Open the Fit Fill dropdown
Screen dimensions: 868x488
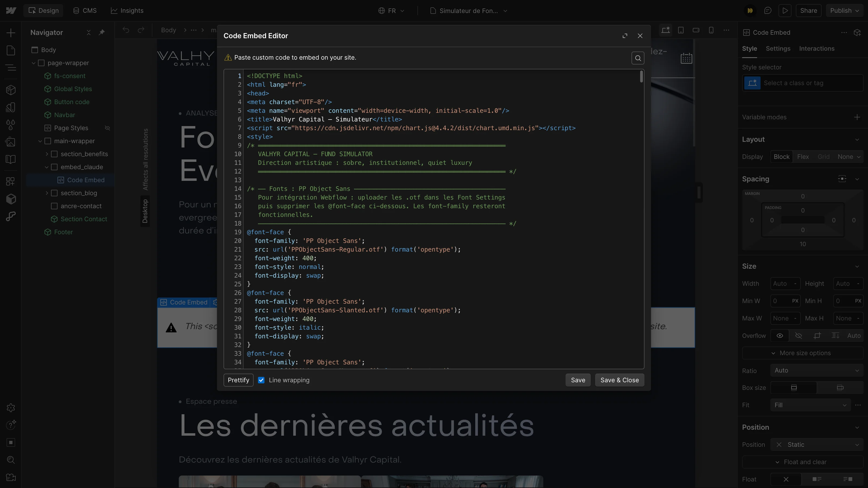pos(810,405)
